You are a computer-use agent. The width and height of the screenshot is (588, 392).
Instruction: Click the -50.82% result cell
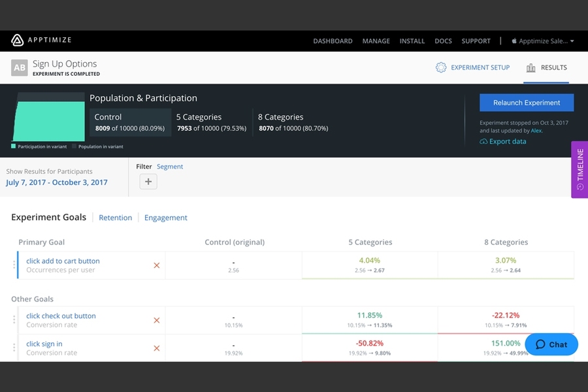click(370, 348)
